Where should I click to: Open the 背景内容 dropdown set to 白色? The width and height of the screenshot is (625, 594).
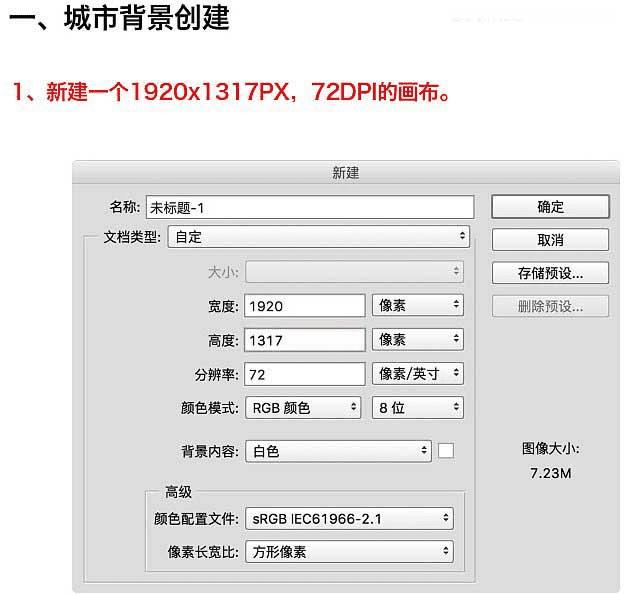[338, 451]
